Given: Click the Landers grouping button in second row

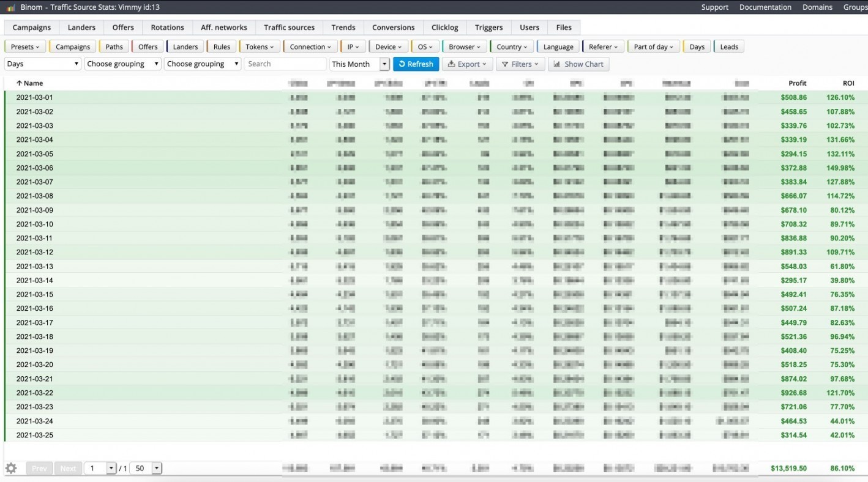Looking at the screenshot, I should [185, 46].
